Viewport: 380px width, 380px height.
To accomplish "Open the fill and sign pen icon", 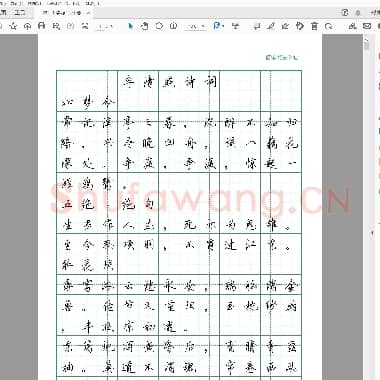I will point(285,26).
